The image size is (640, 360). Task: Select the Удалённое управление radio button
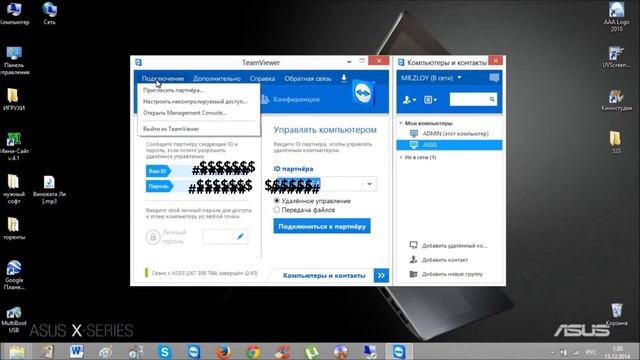pyautogui.click(x=277, y=201)
